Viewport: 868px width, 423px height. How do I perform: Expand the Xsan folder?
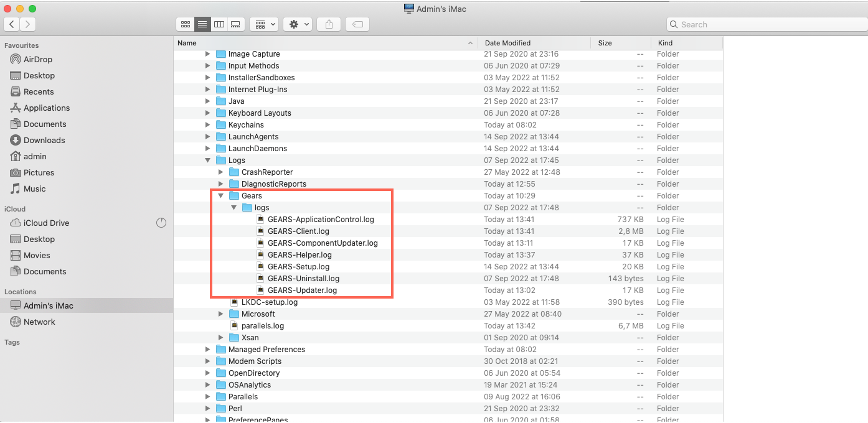pyautogui.click(x=221, y=338)
